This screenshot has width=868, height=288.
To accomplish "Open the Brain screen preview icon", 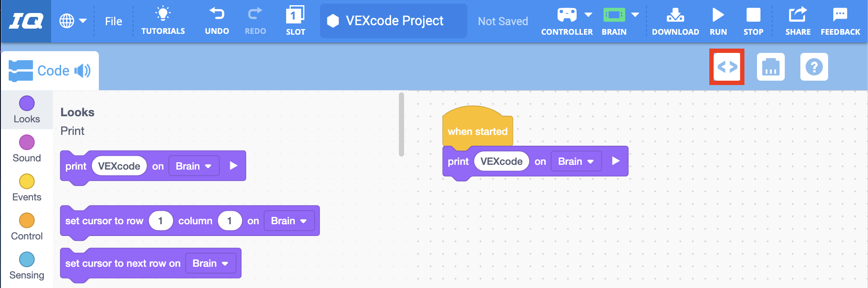I will tap(770, 67).
